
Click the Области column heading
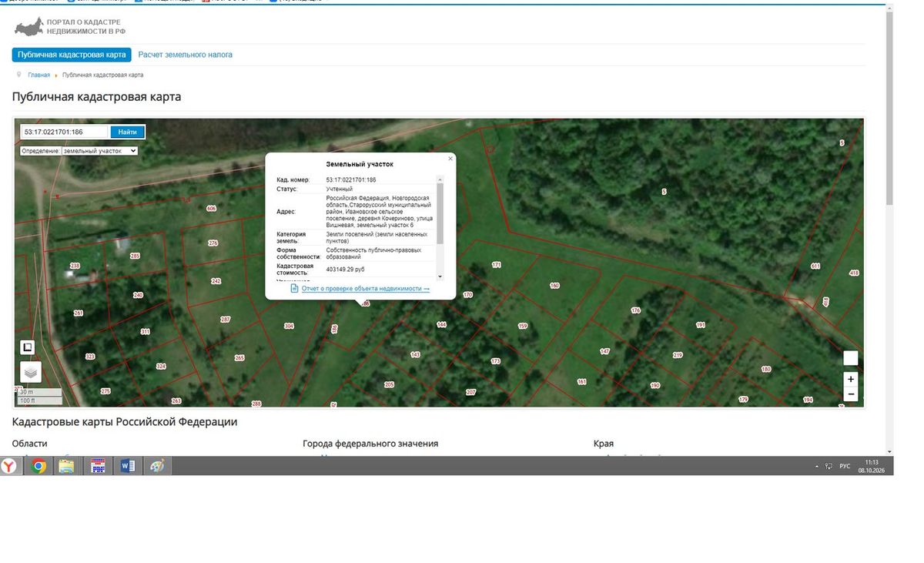29,444
